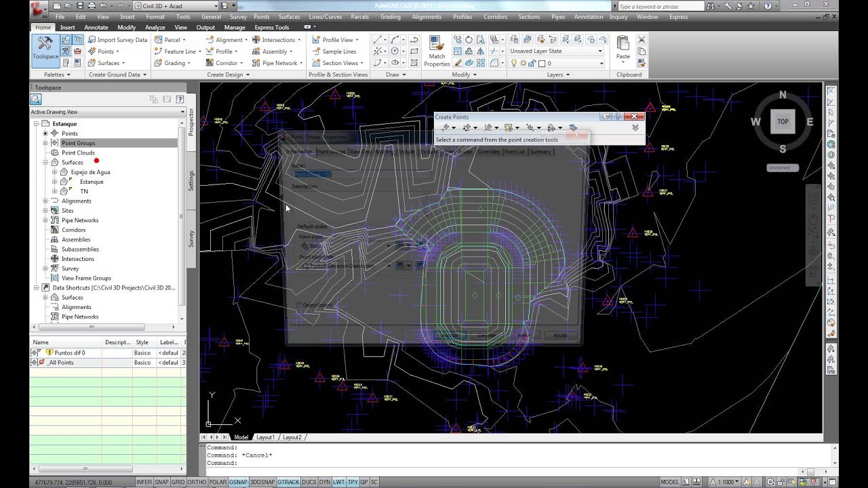
Task: Toggle INFER constraints in status bar
Action: click(x=144, y=482)
